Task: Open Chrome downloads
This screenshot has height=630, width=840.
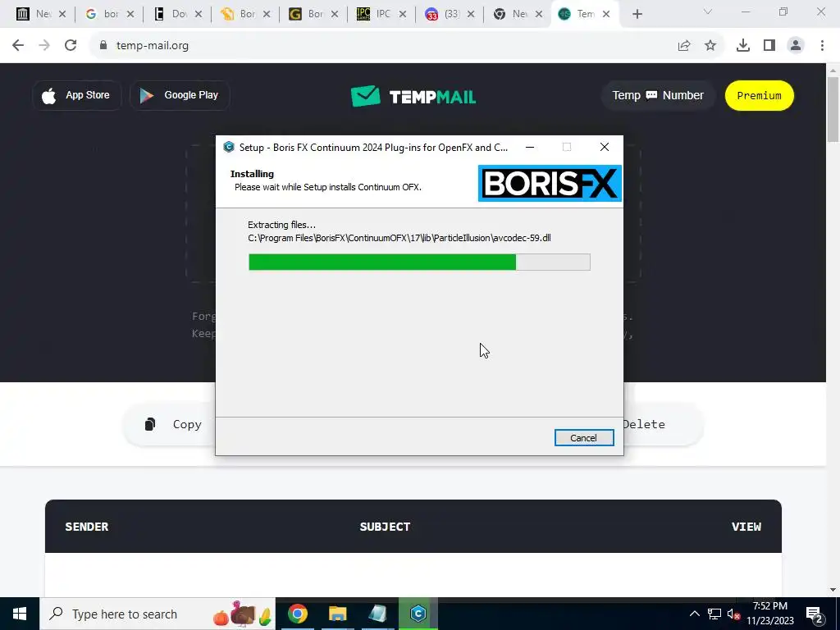Action: (743, 46)
